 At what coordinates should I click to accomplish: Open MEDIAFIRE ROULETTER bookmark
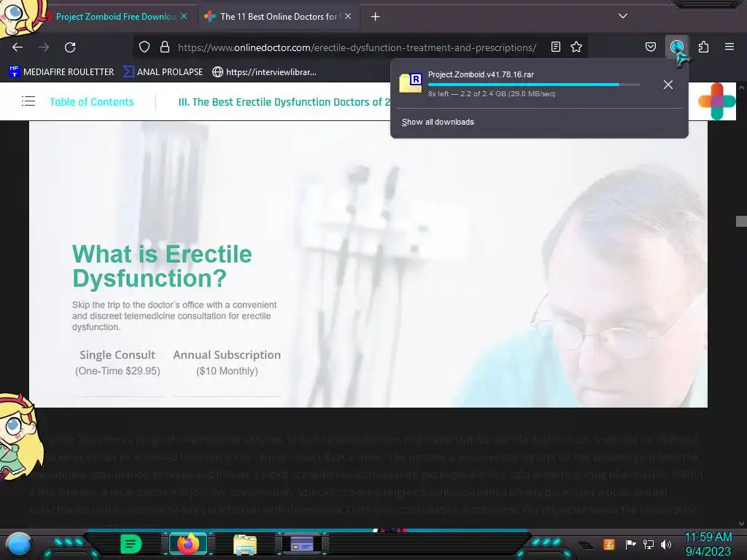click(61, 72)
